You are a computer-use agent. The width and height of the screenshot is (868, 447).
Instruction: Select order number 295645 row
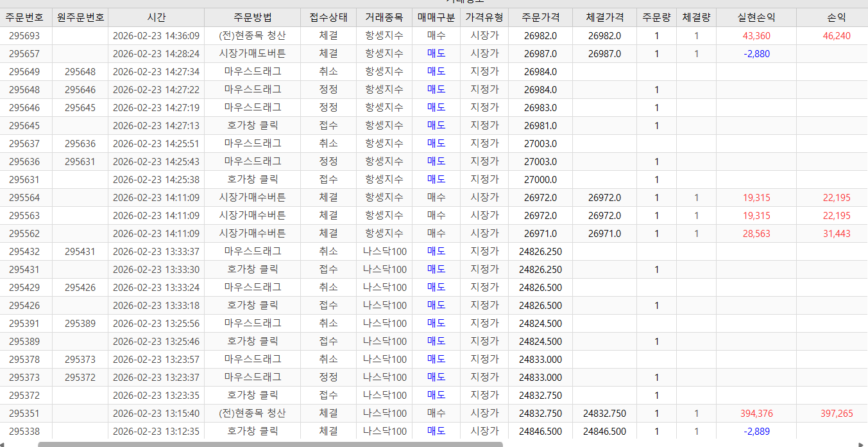[x=434, y=126]
